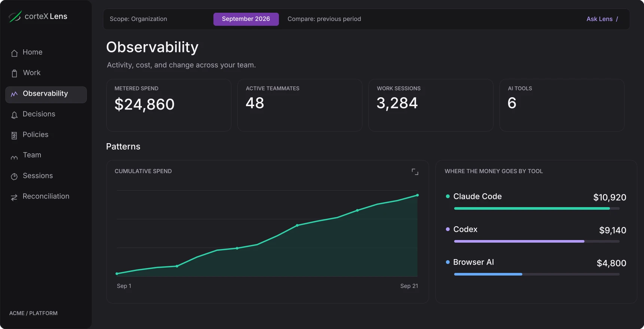
Task: Open the Work Sessions card
Action: tap(431, 105)
